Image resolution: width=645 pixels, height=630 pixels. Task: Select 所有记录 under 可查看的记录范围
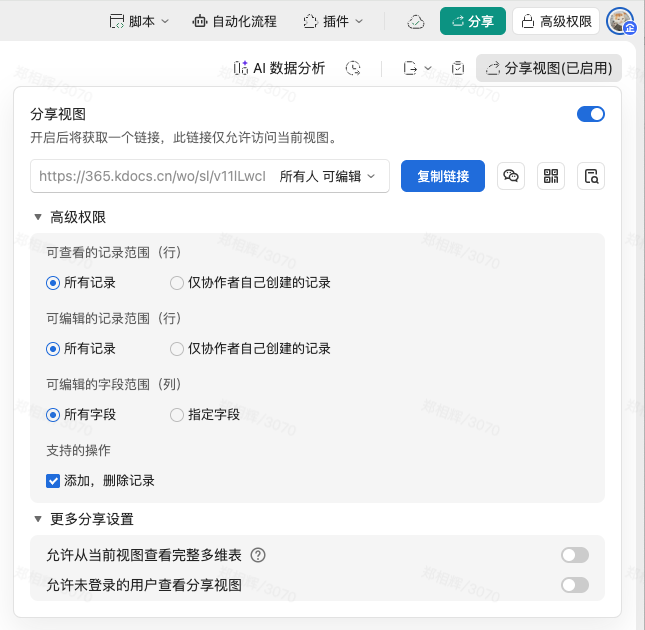[x=53, y=283]
